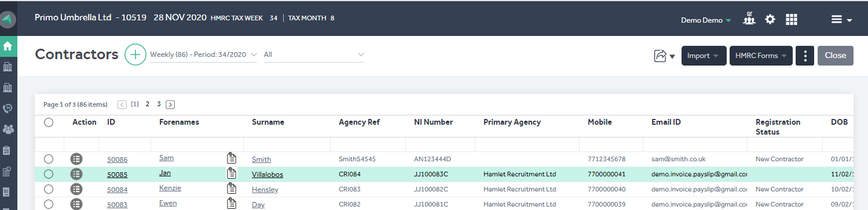
Task: Click the users task-check icon in header
Action: [749, 19]
